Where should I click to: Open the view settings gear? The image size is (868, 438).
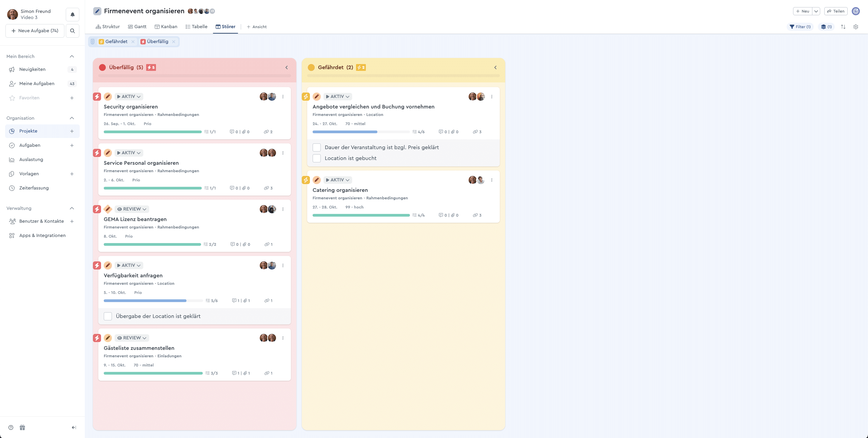pos(856,26)
